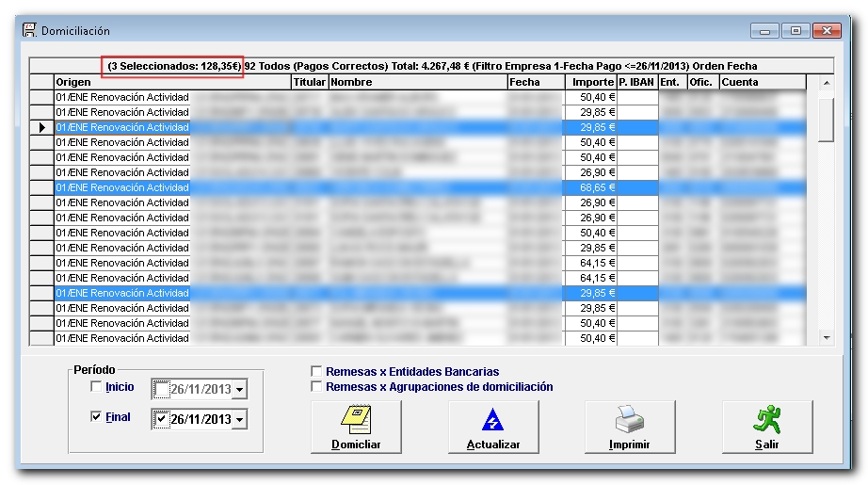Uncheck the Final period checkbox

[96, 416]
